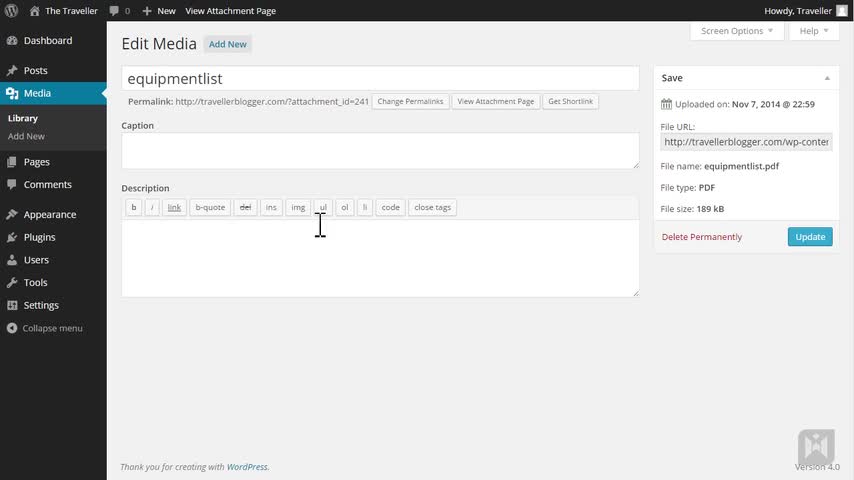Click the Dashboard gauge icon

pos(12,40)
